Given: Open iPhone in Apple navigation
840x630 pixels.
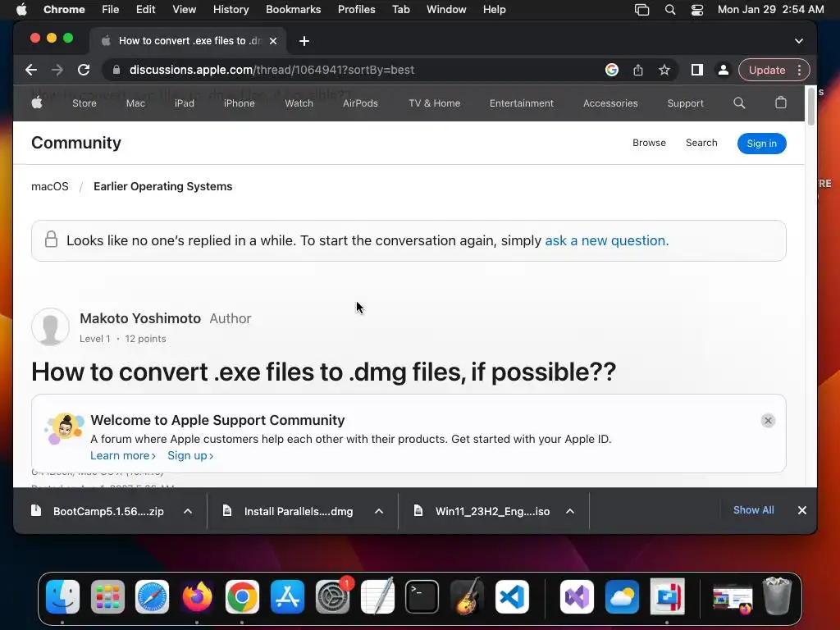Looking at the screenshot, I should point(239,103).
